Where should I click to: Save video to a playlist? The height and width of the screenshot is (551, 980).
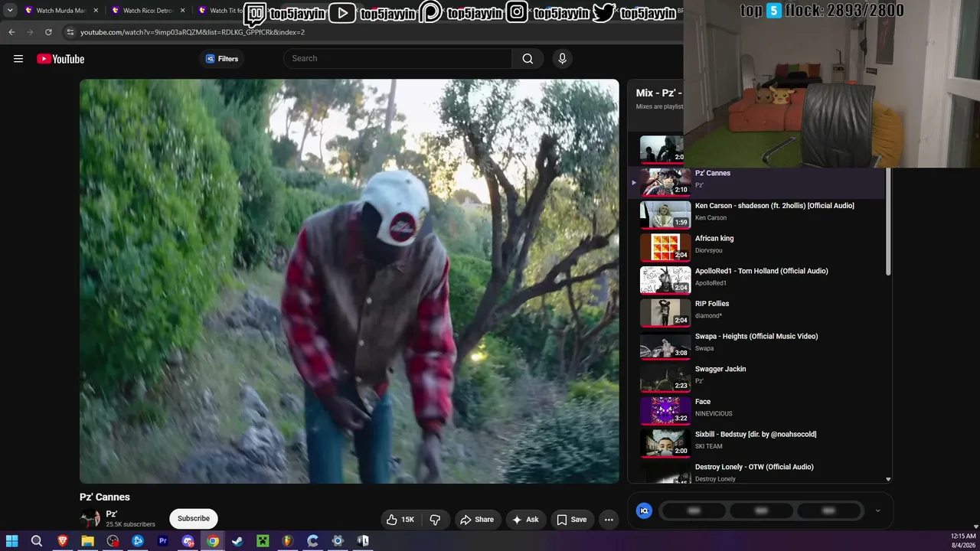[x=572, y=520]
